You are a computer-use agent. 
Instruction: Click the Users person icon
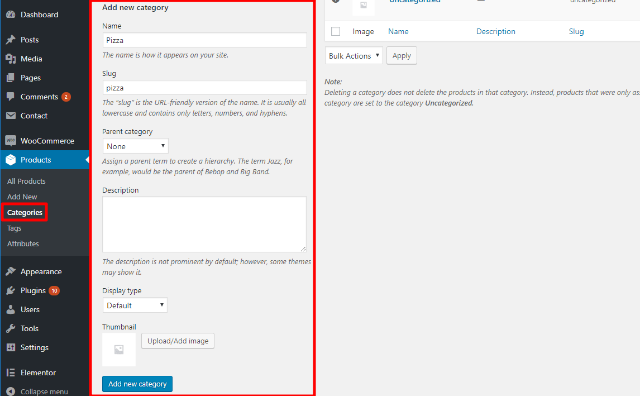[11, 309]
